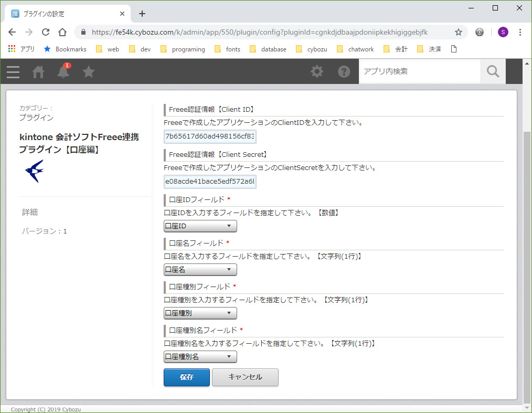Go forward in browser history
The width and height of the screenshot is (532, 413).
coord(29,32)
